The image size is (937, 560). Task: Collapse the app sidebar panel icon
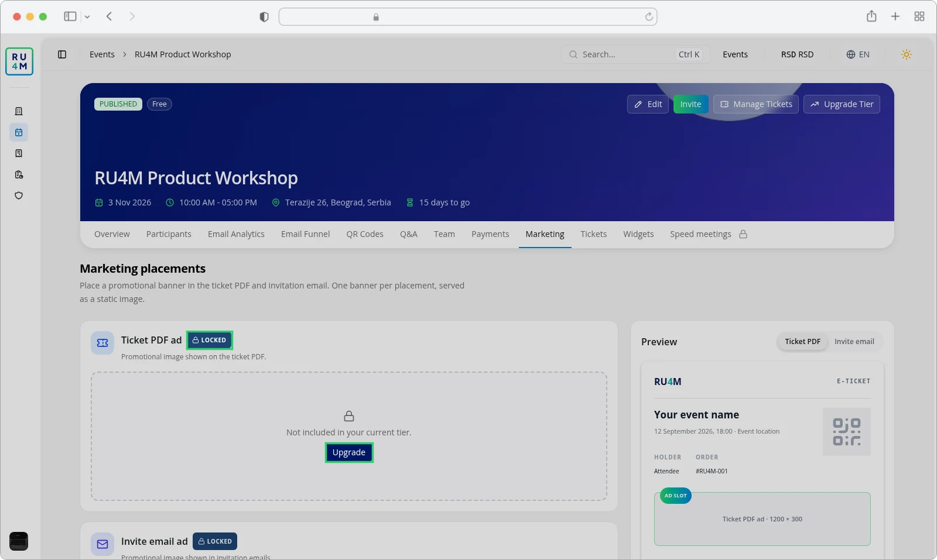62,54
